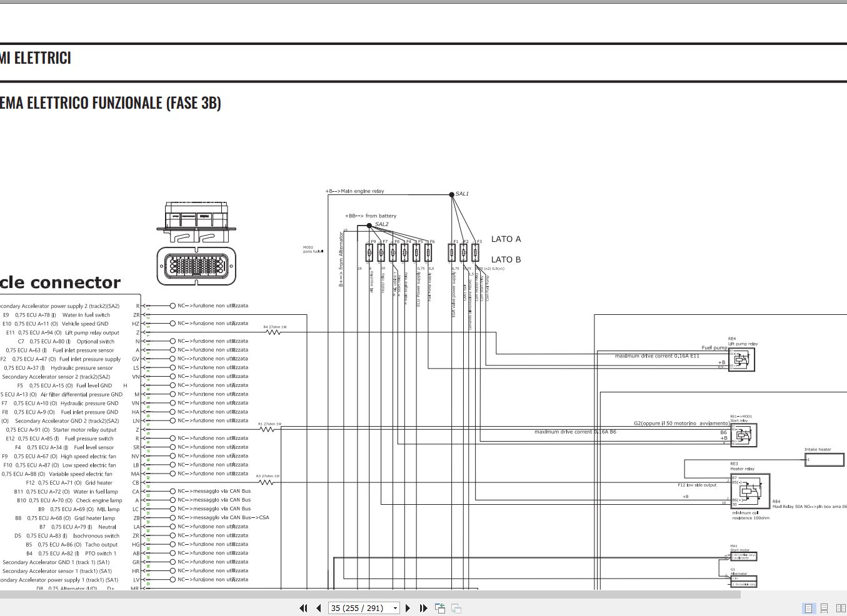Click the greyed-out next view icon
The image size is (847, 616).
click(456, 608)
